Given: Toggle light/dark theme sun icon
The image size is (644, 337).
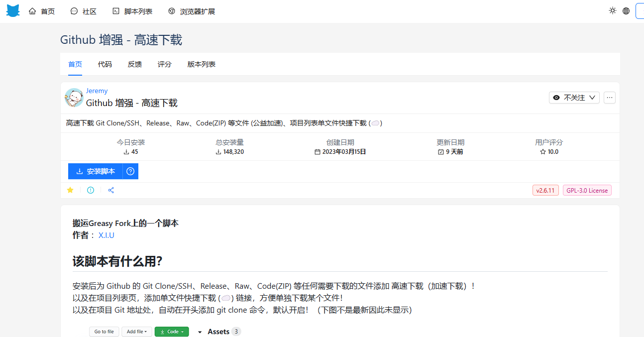Looking at the screenshot, I should point(613,10).
